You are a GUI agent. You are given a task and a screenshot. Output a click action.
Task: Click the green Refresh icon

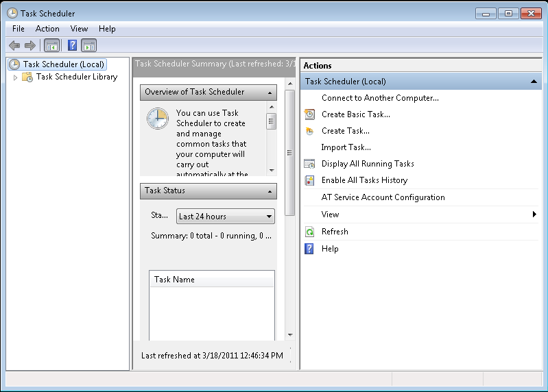pyautogui.click(x=309, y=232)
